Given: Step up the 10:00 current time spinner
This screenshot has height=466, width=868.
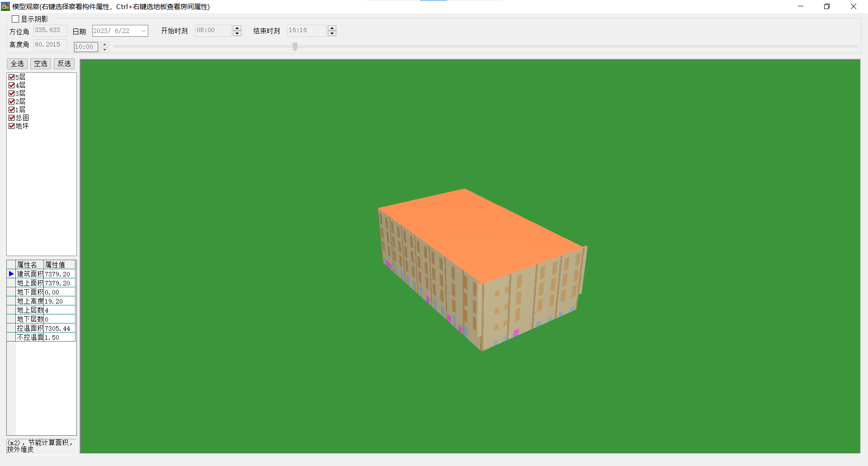Looking at the screenshot, I should coord(105,44).
